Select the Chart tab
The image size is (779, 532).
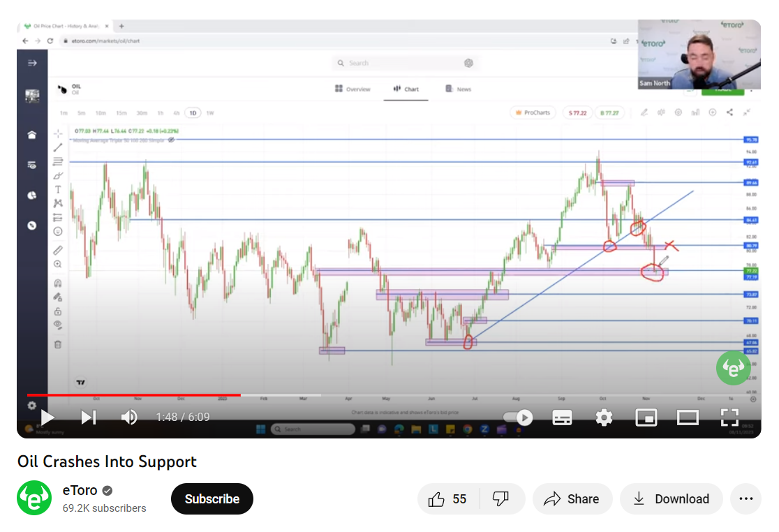pyautogui.click(x=406, y=89)
